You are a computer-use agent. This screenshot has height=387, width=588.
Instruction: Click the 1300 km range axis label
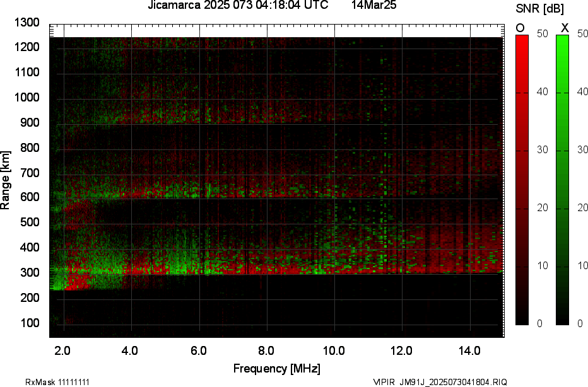tap(27, 23)
